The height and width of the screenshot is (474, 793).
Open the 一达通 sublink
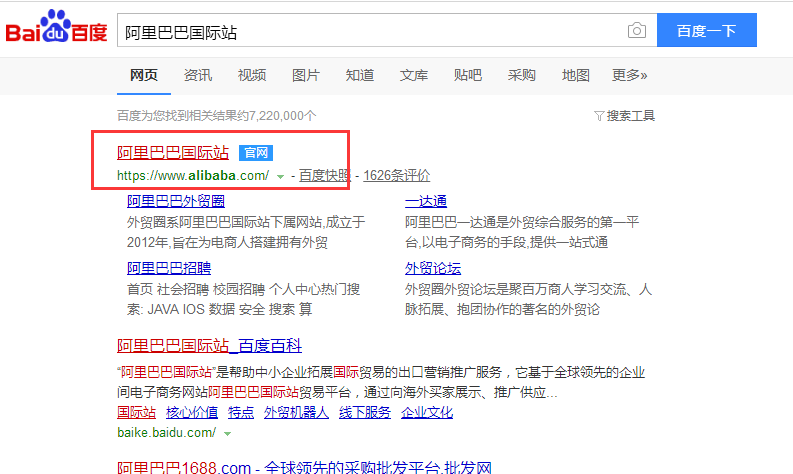[x=426, y=201]
